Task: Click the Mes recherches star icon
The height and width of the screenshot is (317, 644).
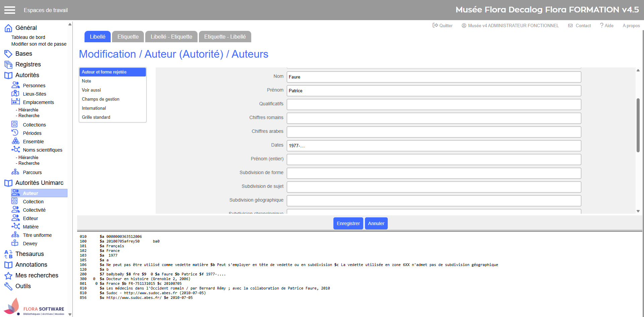Action: (x=8, y=276)
